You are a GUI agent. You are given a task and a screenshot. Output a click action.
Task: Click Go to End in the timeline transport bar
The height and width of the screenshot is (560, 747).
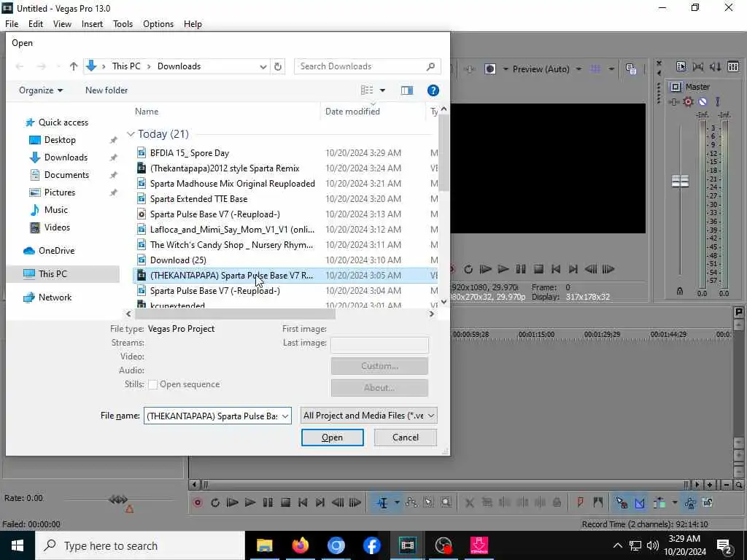coord(320,502)
